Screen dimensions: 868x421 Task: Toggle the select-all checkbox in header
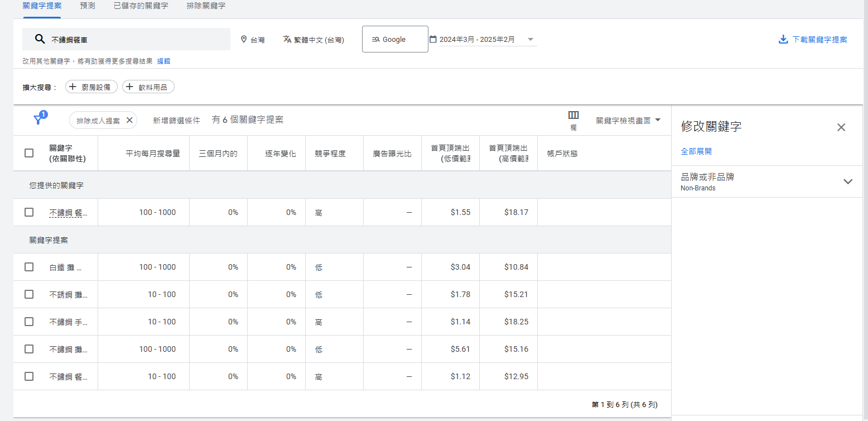[x=29, y=153]
